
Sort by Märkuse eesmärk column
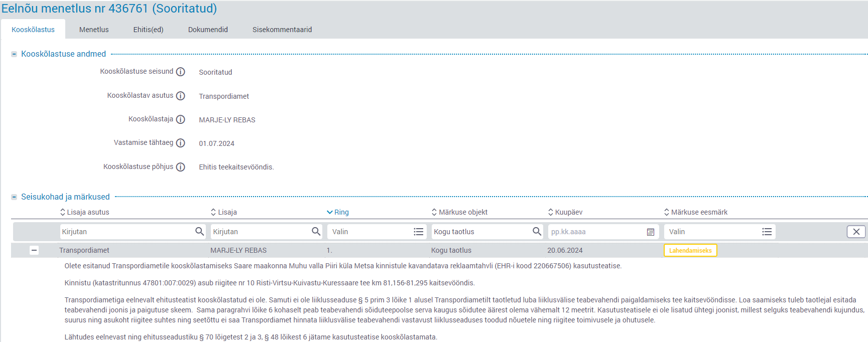coord(695,212)
